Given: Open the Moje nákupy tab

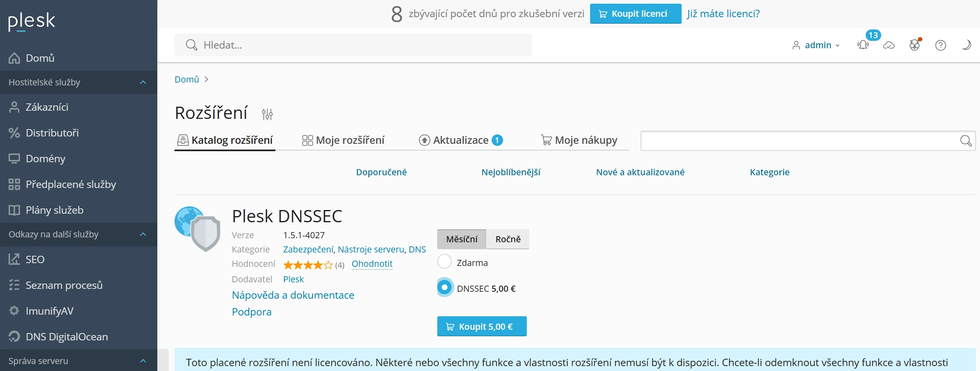Looking at the screenshot, I should [x=579, y=141].
